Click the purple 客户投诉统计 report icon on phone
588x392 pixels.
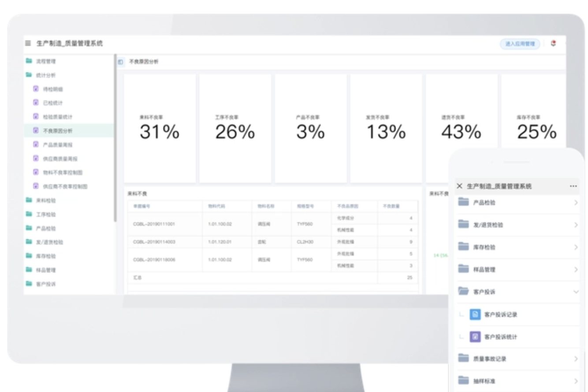coord(475,337)
